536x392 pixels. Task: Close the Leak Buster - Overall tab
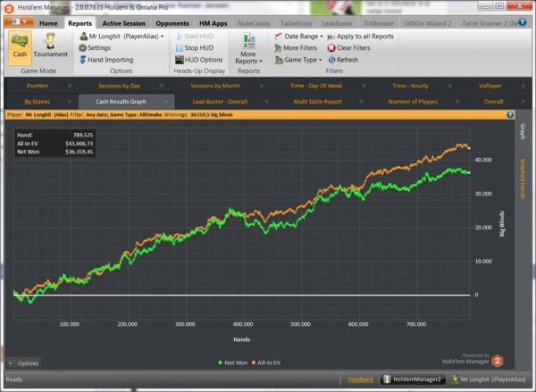coord(266,102)
